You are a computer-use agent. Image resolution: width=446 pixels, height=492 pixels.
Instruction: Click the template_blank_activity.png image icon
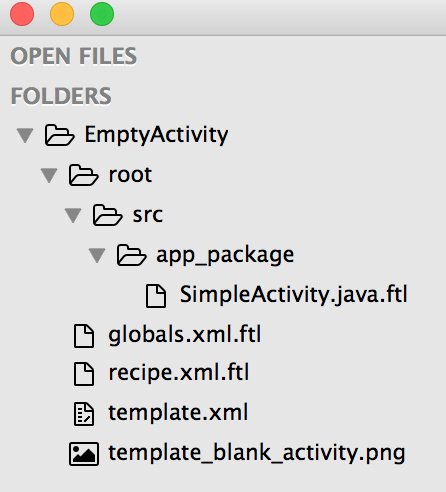(84, 454)
